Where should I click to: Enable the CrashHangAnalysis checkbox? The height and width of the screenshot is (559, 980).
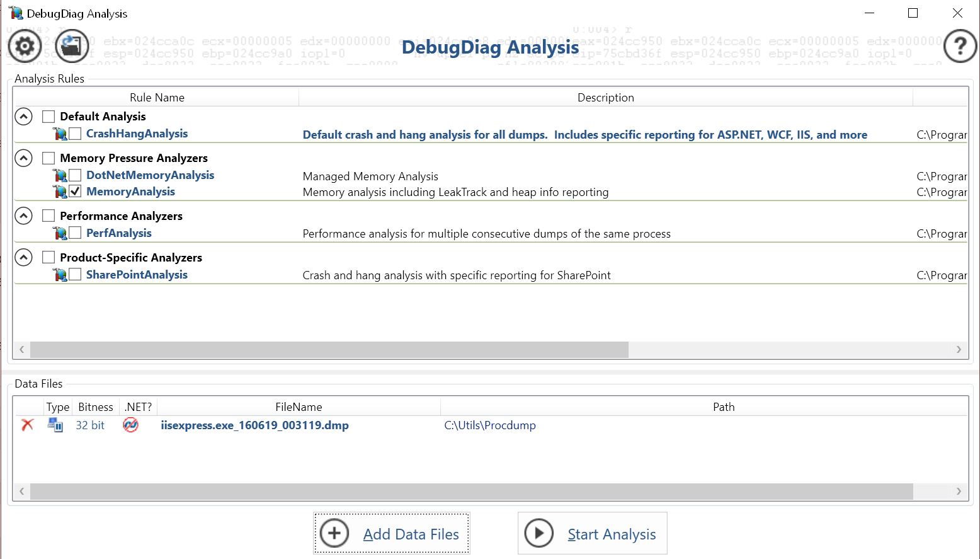point(75,134)
